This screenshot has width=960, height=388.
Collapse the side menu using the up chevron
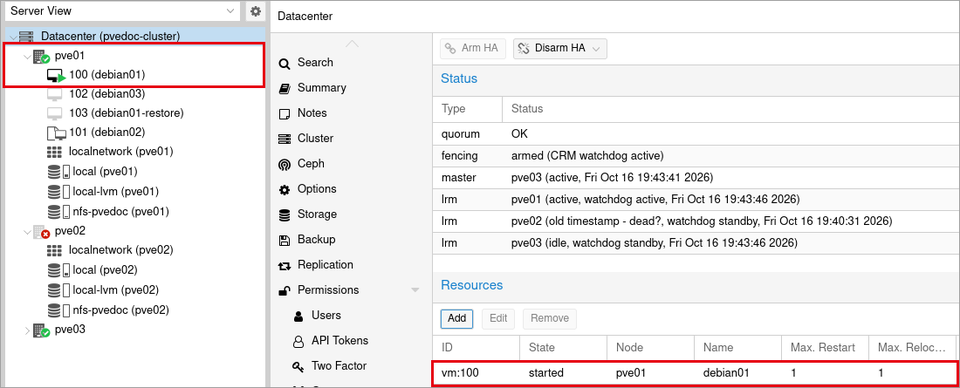pos(351,44)
